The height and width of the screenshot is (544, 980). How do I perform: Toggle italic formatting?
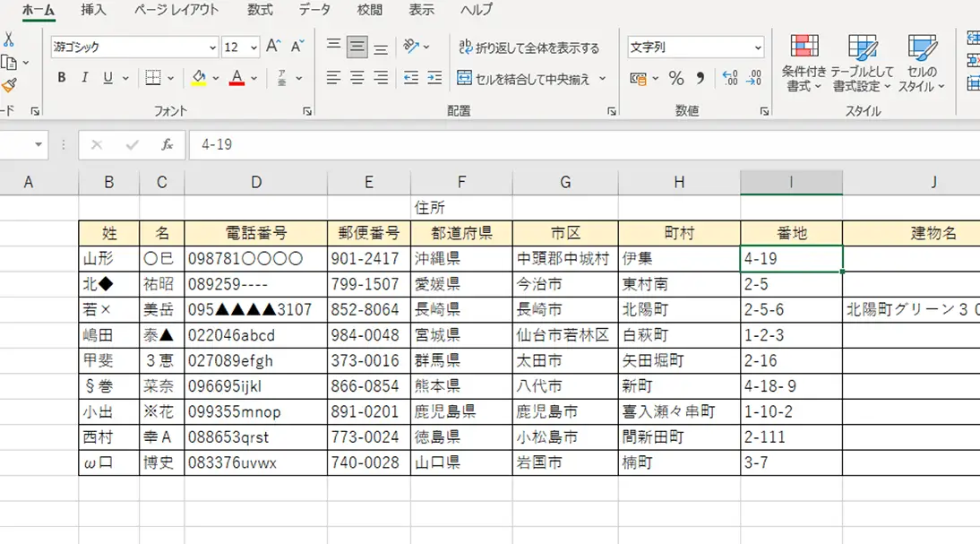click(x=85, y=78)
